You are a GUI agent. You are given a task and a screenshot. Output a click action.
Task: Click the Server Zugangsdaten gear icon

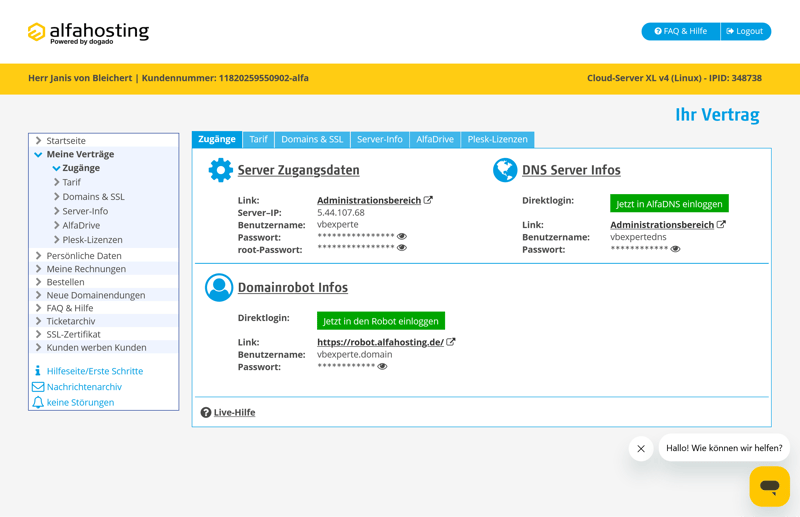coord(220,170)
